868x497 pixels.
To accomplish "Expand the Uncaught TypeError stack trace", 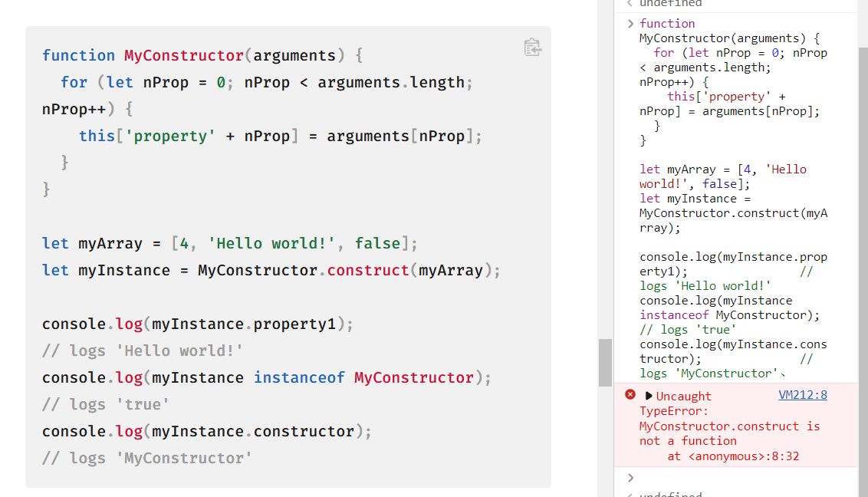I will click(648, 396).
